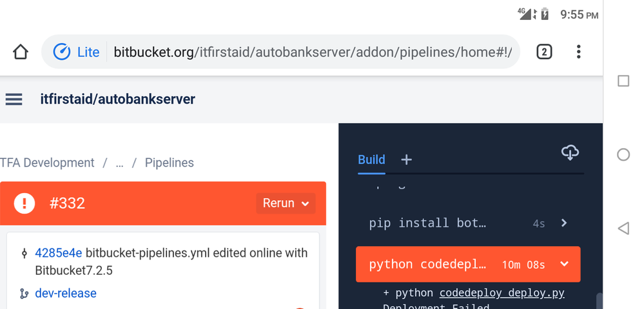Open the Bitbucket hamburger navigation menu
The image size is (644, 309).
14,99
